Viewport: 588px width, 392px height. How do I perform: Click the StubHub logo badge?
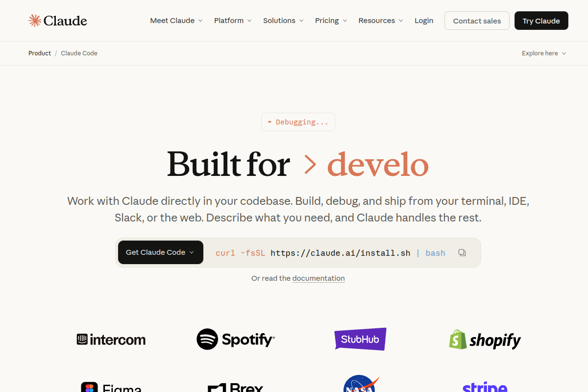point(360,339)
